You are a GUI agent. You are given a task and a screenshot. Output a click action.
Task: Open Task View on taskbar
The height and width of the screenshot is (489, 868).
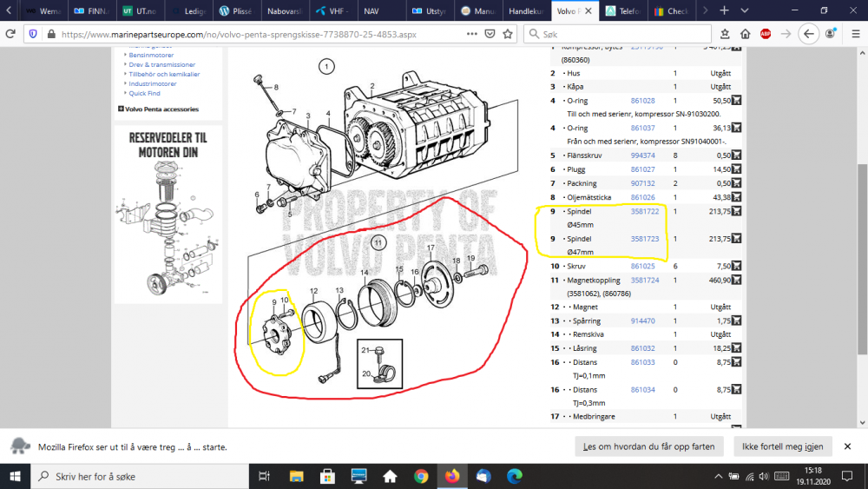(264, 476)
